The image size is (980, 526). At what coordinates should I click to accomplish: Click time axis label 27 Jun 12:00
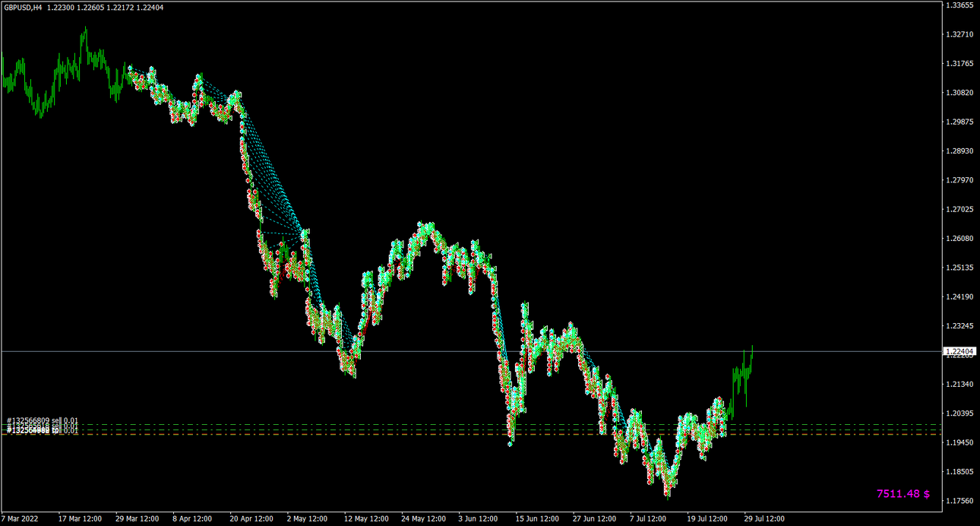pyautogui.click(x=595, y=519)
